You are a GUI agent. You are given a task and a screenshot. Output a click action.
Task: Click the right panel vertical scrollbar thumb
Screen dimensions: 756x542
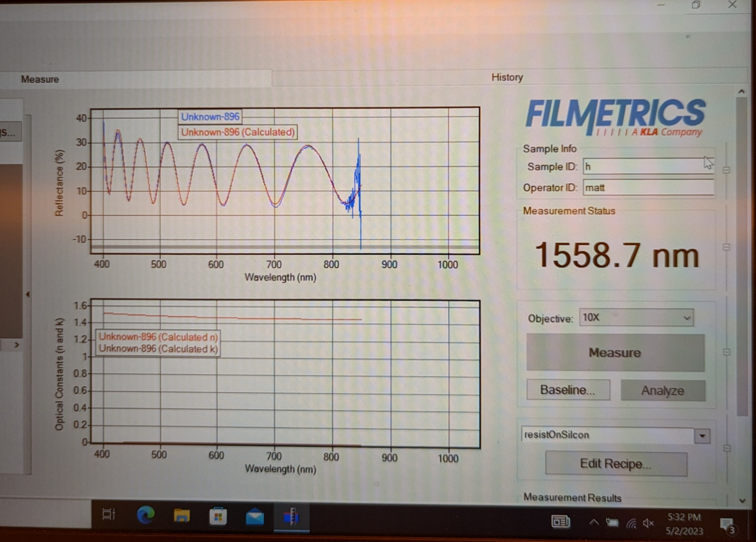[x=741, y=256]
